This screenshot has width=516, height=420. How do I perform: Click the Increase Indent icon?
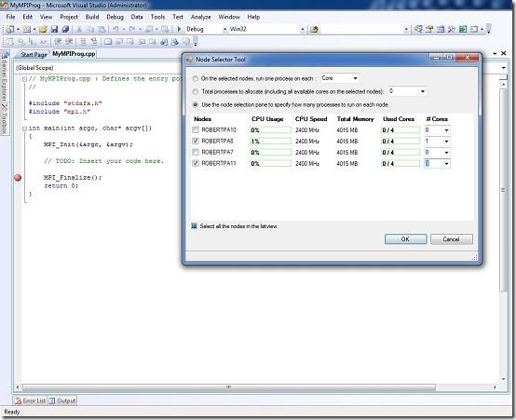(69, 42)
